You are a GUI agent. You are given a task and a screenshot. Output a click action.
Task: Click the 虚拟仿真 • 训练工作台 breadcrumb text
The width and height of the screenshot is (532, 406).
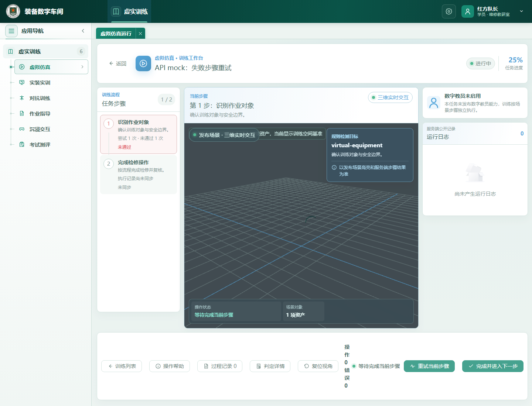tap(179, 58)
